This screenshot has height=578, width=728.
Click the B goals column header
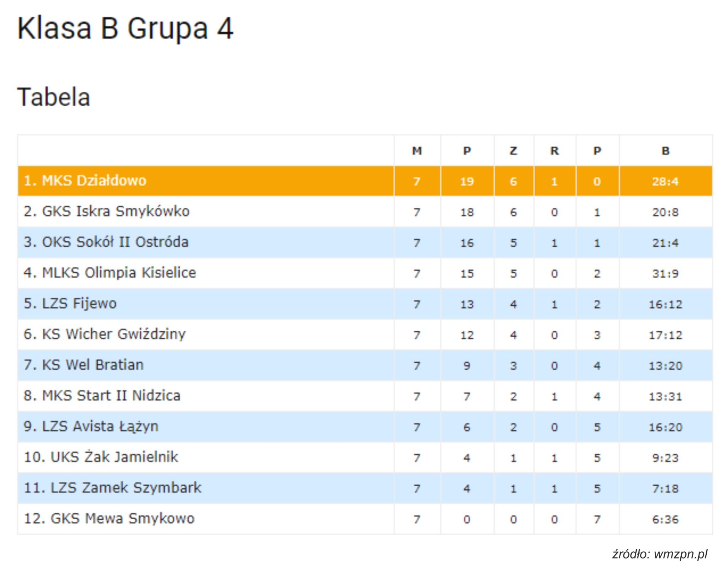point(665,151)
